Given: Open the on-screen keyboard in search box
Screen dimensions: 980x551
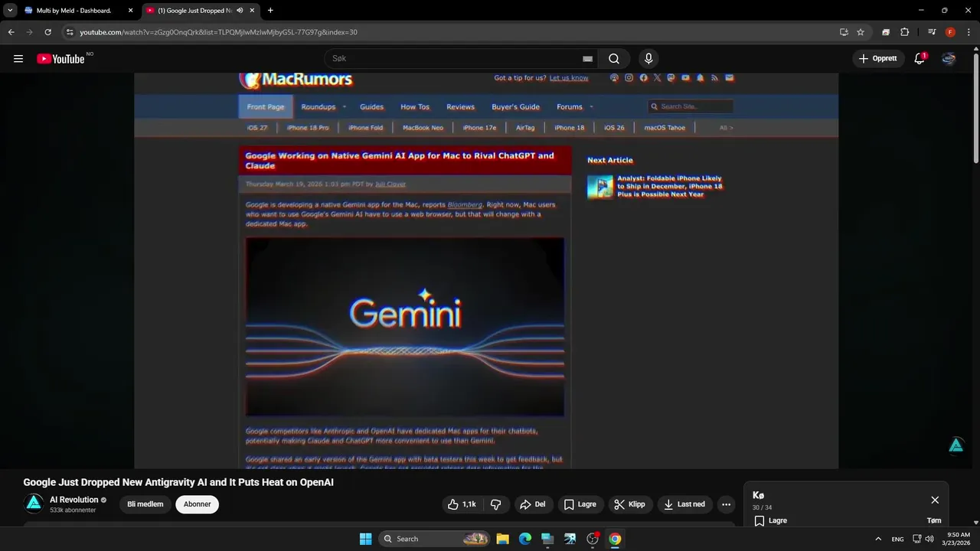Looking at the screenshot, I should [x=587, y=59].
